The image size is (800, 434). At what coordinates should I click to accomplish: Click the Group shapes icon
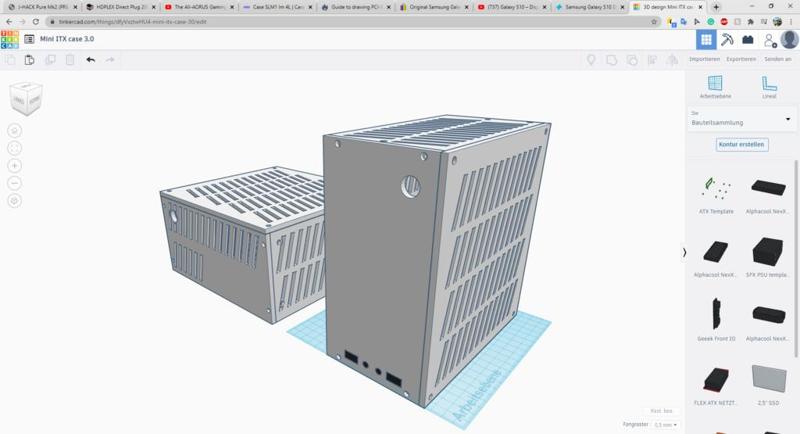click(x=611, y=60)
